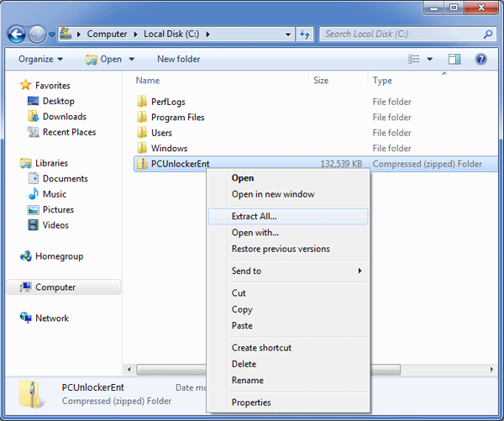Expand the Open button dropdown arrow
Viewport: 504px width, 421px height.
132,59
